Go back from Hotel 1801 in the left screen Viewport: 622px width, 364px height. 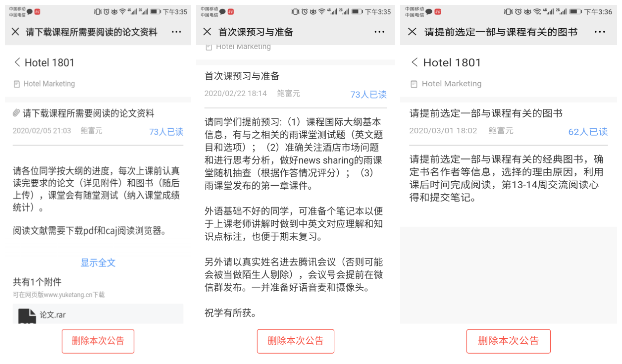point(17,62)
